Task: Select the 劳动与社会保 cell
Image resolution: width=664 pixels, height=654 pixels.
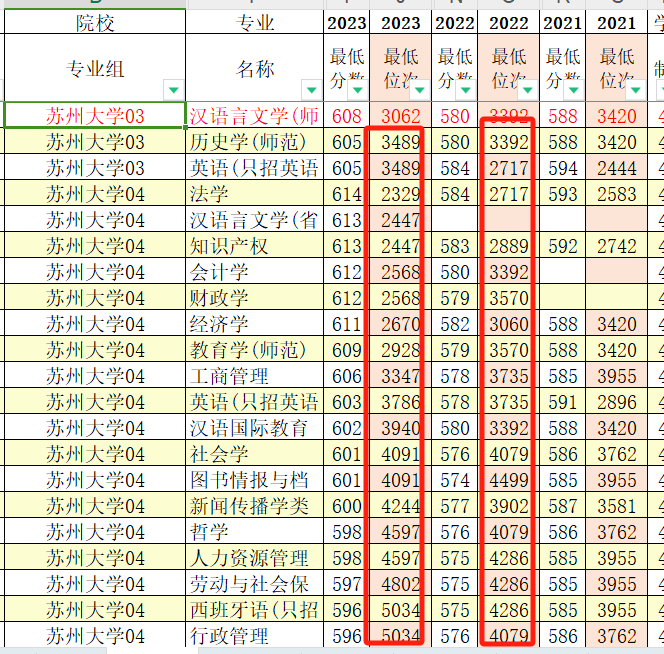Action: 255,584
